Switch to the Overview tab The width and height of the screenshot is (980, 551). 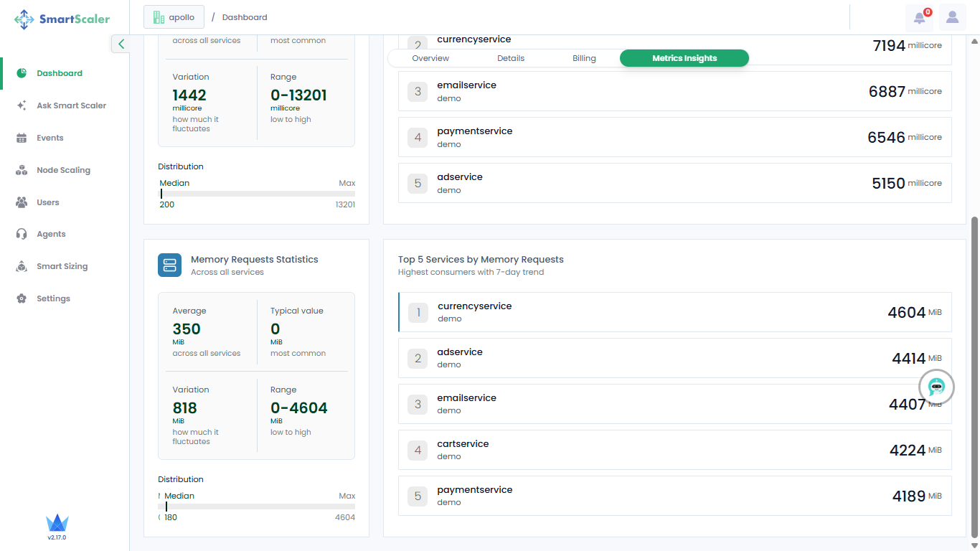430,58
